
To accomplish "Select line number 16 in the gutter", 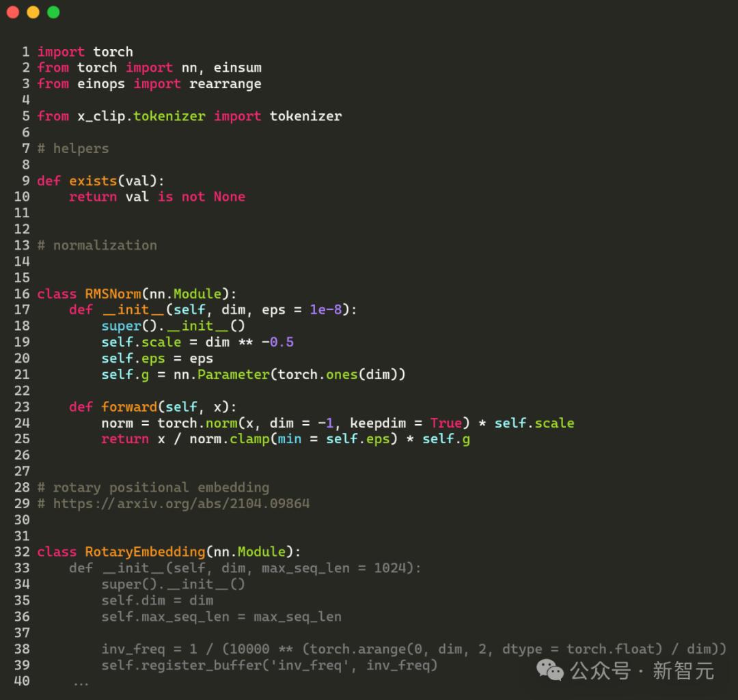I will tap(21, 293).
